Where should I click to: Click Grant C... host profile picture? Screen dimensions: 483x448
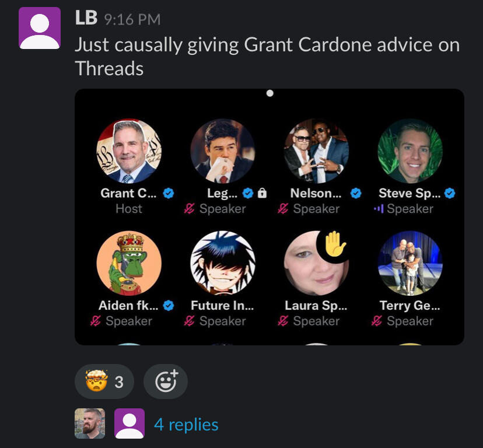(x=129, y=151)
